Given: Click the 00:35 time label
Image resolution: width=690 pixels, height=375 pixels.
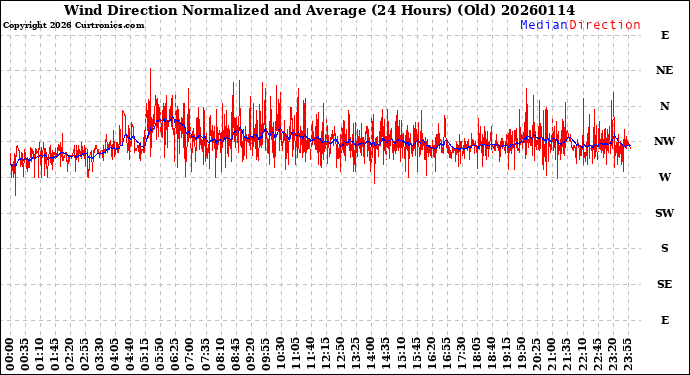Looking at the screenshot, I should click(x=25, y=354).
